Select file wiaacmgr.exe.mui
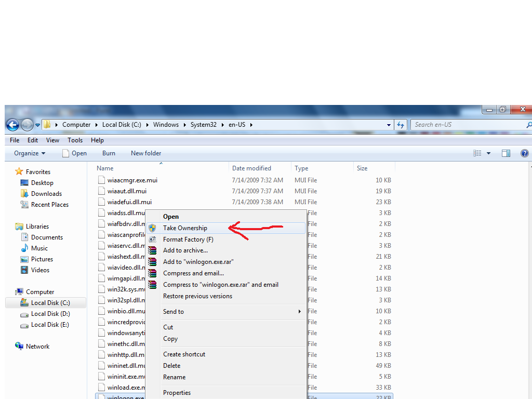532x399 pixels. click(x=132, y=180)
